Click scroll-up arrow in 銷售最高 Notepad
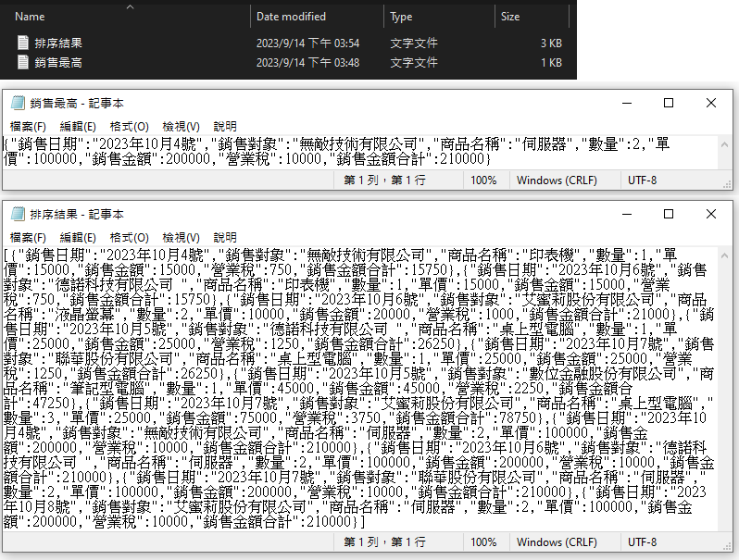739x560 pixels. tap(725, 144)
